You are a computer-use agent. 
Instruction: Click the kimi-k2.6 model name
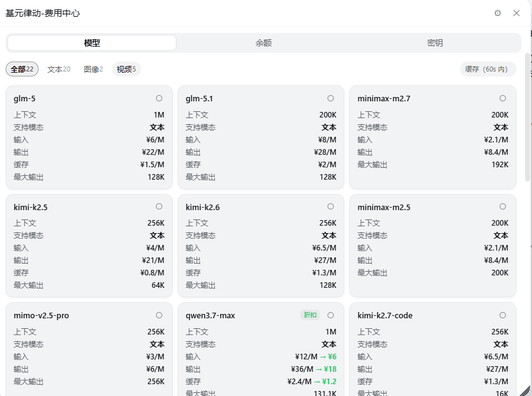pos(203,208)
